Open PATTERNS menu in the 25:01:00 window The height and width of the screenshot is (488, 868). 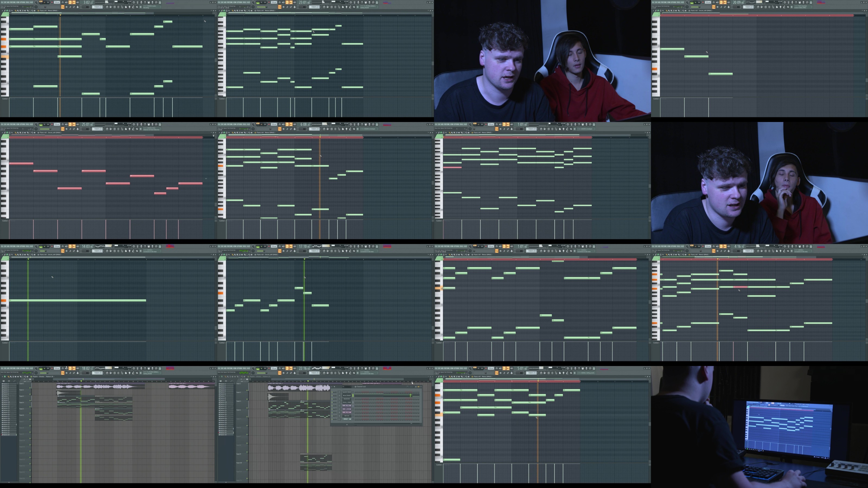13,124
